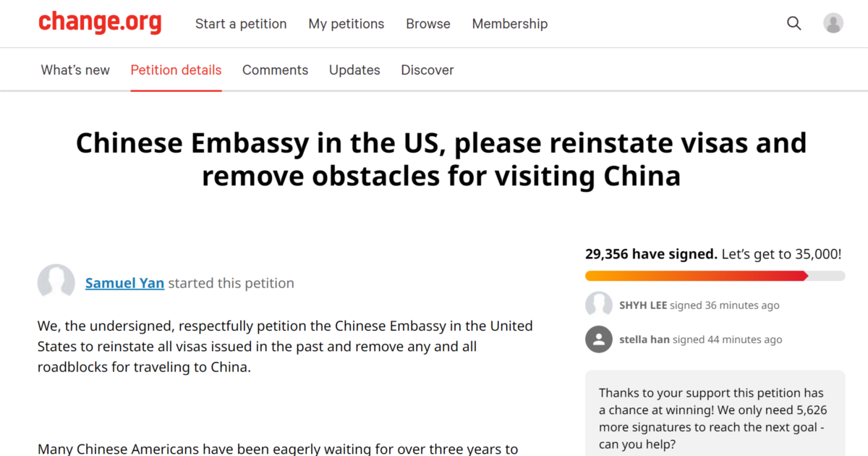Switch to the Updates tab
Screen dimensions: 868x456
pos(354,70)
